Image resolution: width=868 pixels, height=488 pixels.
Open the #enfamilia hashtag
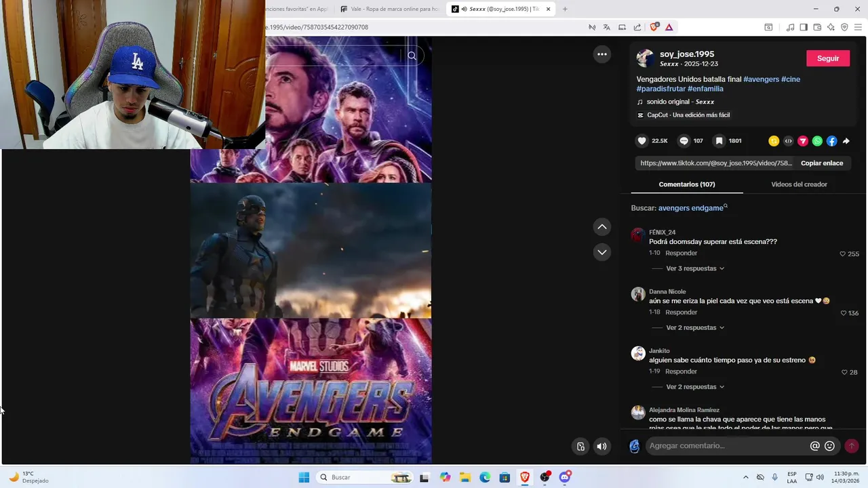pyautogui.click(x=705, y=89)
